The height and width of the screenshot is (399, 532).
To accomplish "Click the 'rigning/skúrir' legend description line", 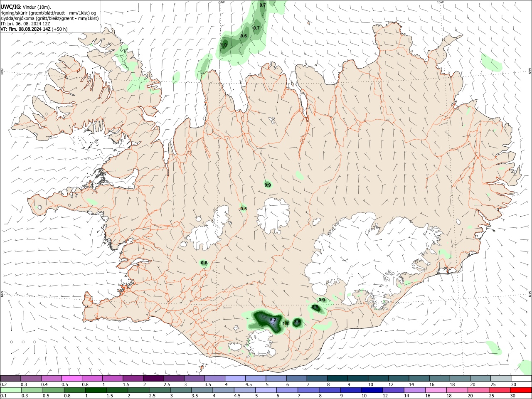I will click(49, 12).
